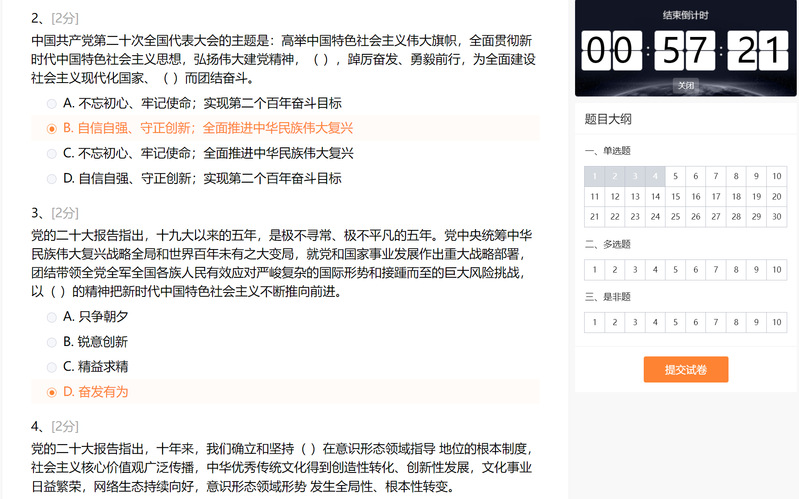799x499 pixels.
Task: Click the 提交试卷 submit button
Action: click(686, 370)
